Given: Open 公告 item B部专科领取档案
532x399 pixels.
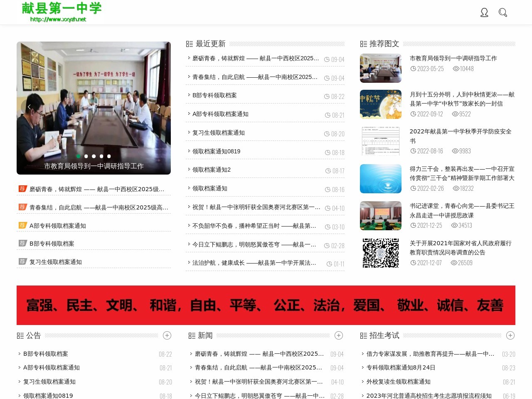Looking at the screenshot, I should click(x=46, y=354).
